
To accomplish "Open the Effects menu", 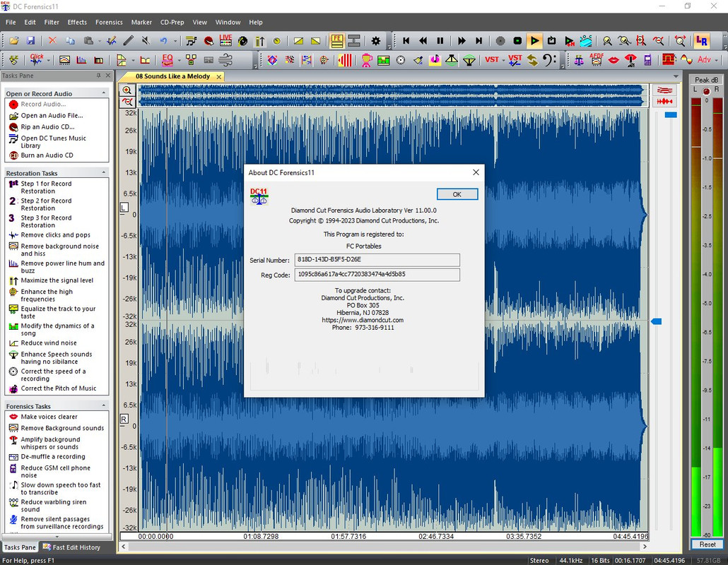I will [x=77, y=23].
